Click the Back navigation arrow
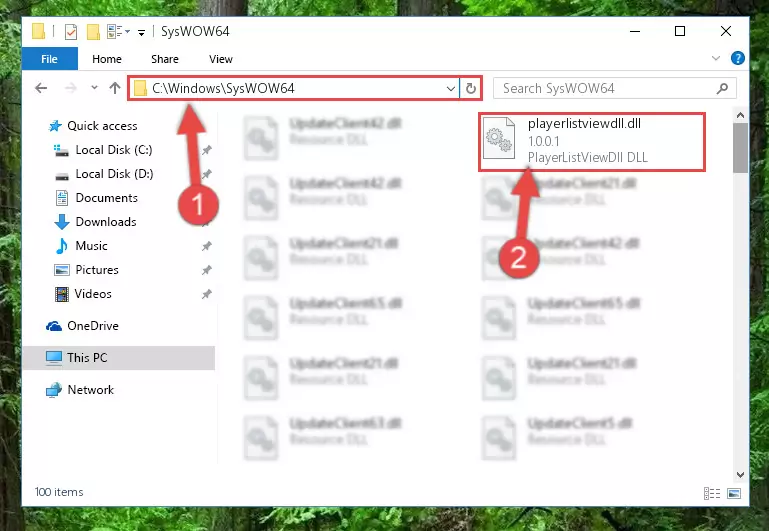Viewport: 769px width, 531px height. coord(41,88)
